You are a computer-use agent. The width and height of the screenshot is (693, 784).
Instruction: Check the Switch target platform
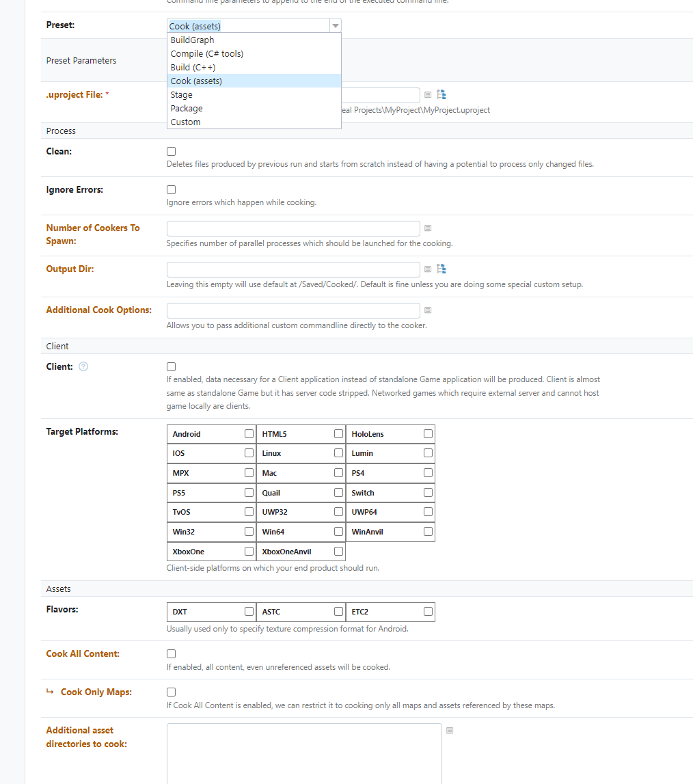tap(428, 493)
